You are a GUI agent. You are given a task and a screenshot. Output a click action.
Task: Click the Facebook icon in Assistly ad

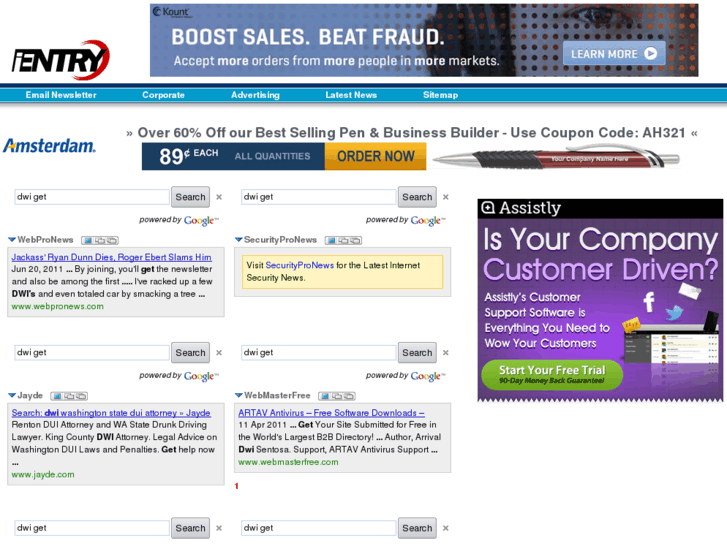pyautogui.click(x=649, y=302)
